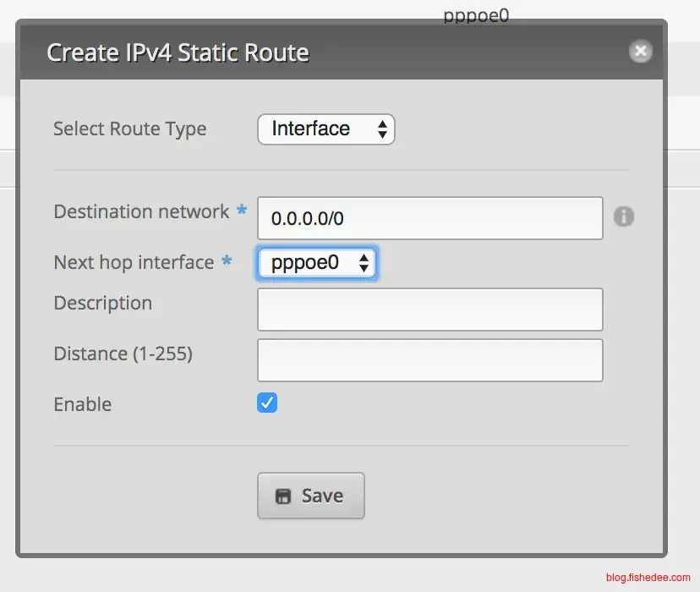The image size is (700, 592).
Task: Click the arrows on the pppoe0 selector
Action: (364, 263)
